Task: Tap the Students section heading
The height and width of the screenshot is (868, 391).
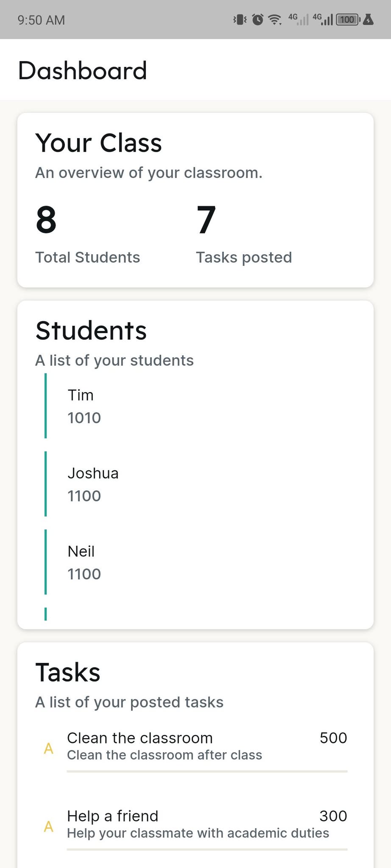Action: 91,331
